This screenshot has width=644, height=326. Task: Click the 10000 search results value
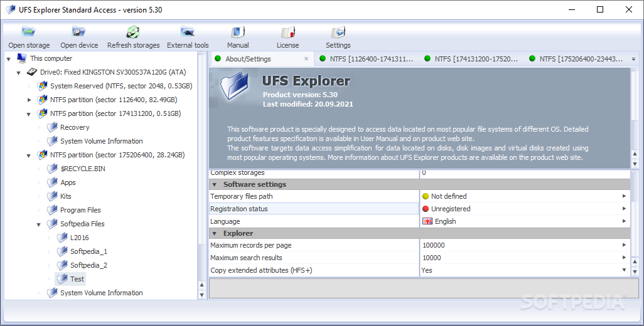point(432,258)
